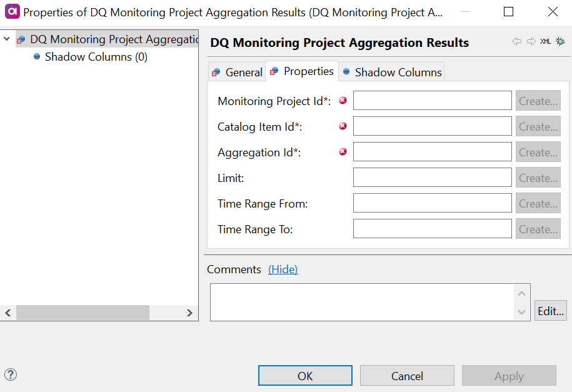Click the error icon beside Aggregation Id
The image size is (572, 392).
[x=343, y=152]
